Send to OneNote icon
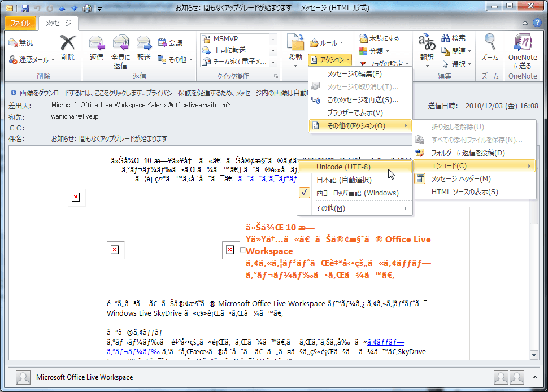This screenshot has height=392, width=548. coord(523,52)
